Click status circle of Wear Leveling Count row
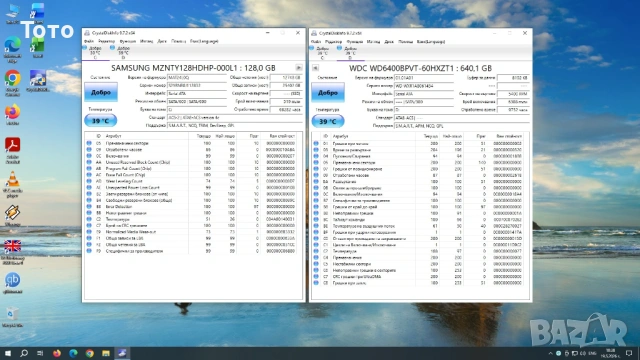 (89, 181)
